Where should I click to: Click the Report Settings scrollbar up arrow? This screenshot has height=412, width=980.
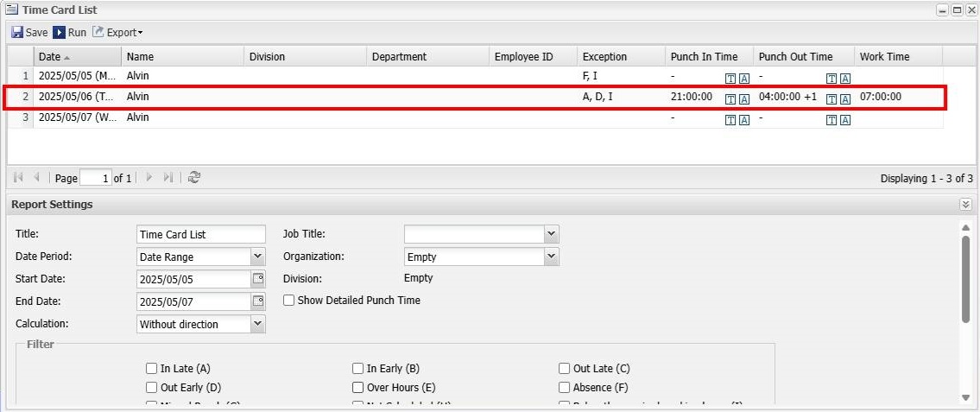tap(966, 227)
